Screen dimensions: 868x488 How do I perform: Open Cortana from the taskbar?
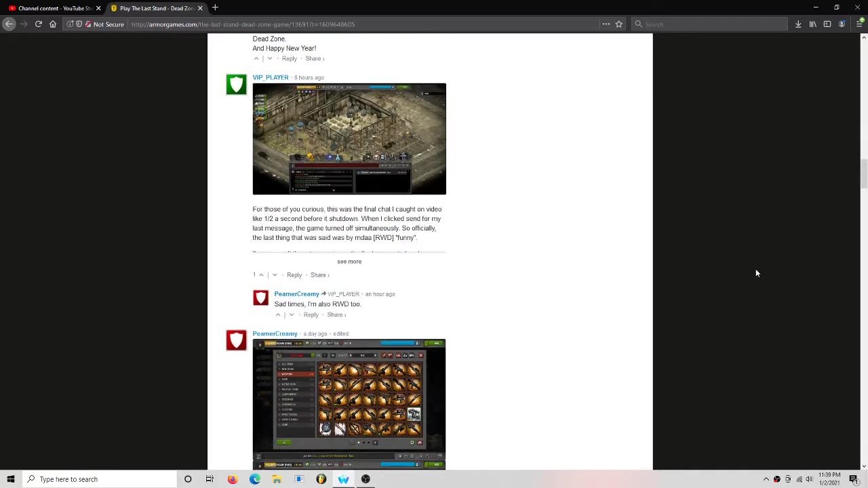[x=188, y=479]
